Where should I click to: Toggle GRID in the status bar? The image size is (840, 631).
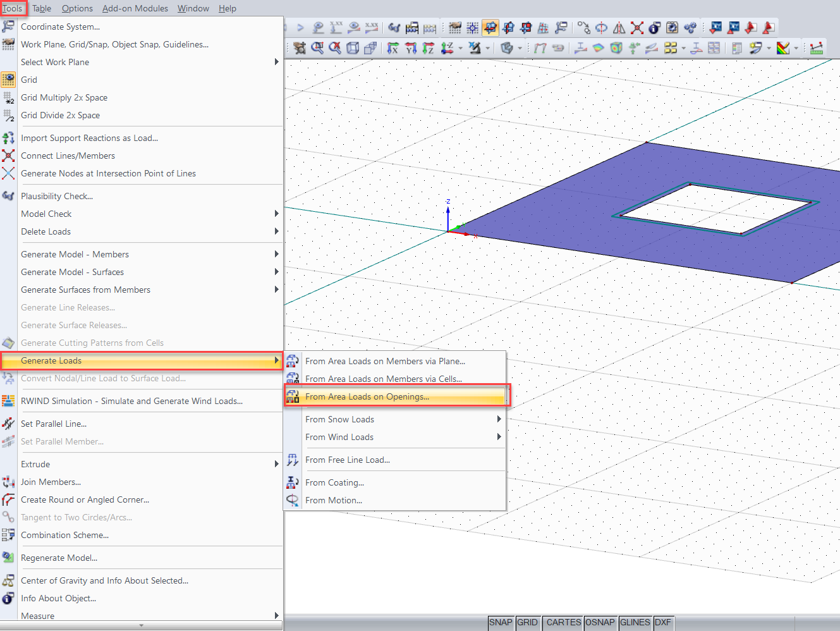tap(528, 623)
